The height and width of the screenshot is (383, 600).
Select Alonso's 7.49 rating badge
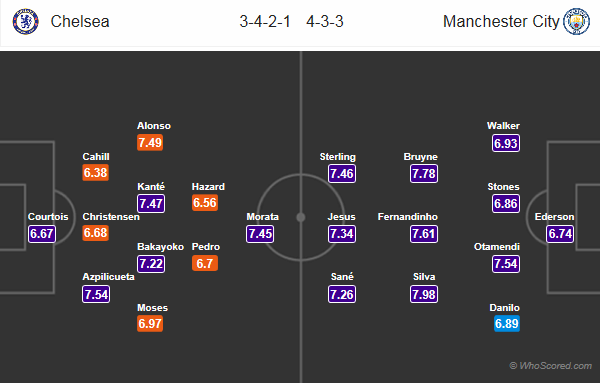pos(150,143)
